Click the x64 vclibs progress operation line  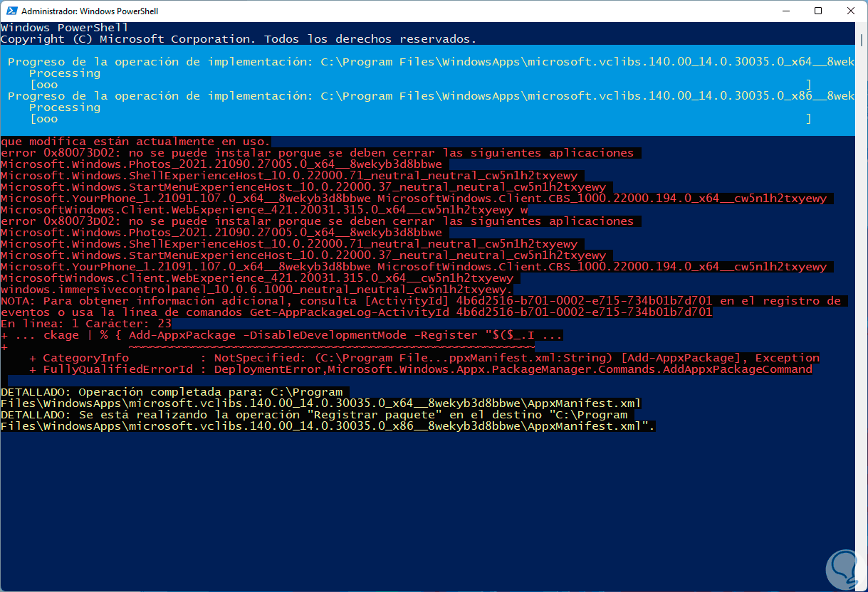[x=431, y=62]
